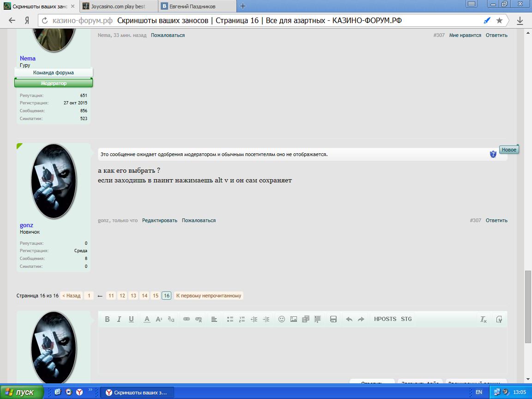Click the EN language indicator

pyautogui.click(x=479, y=392)
